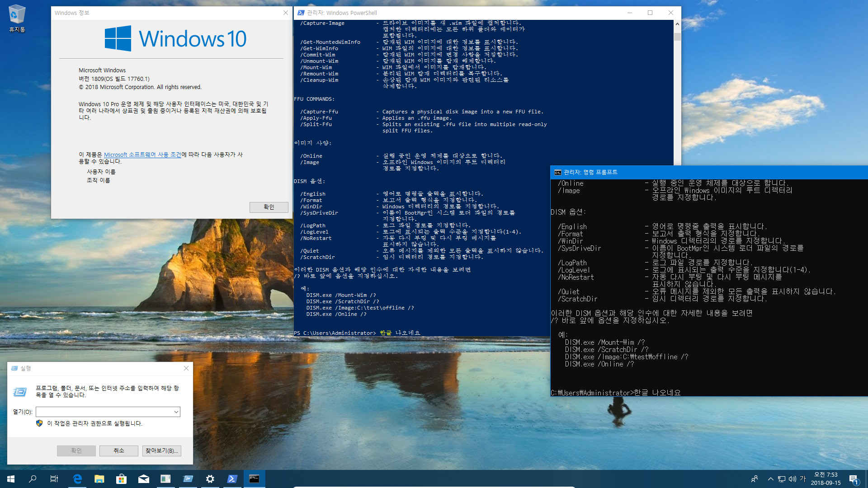Open the Mail app from the taskbar
The width and height of the screenshot is (868, 488).
144,479
